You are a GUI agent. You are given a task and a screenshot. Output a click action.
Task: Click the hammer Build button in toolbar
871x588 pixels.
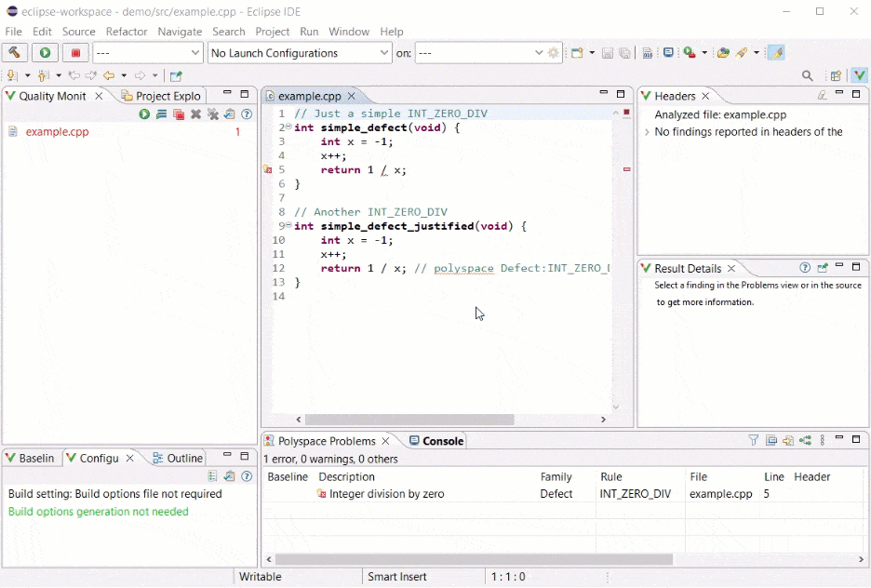coord(16,53)
